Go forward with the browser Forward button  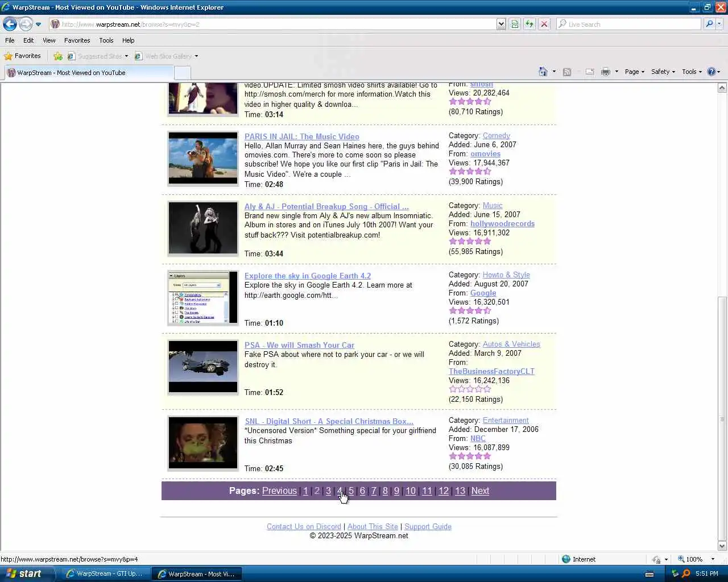tap(26, 24)
